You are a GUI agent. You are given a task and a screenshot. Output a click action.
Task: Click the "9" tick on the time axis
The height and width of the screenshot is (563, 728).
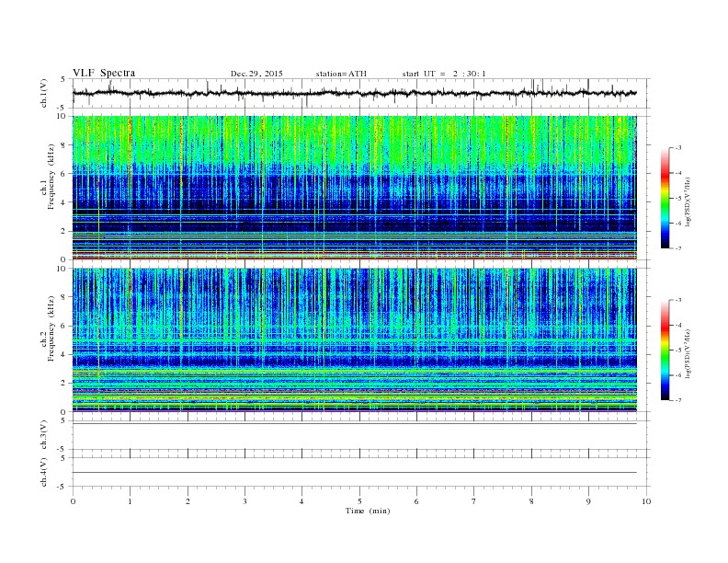588,501
